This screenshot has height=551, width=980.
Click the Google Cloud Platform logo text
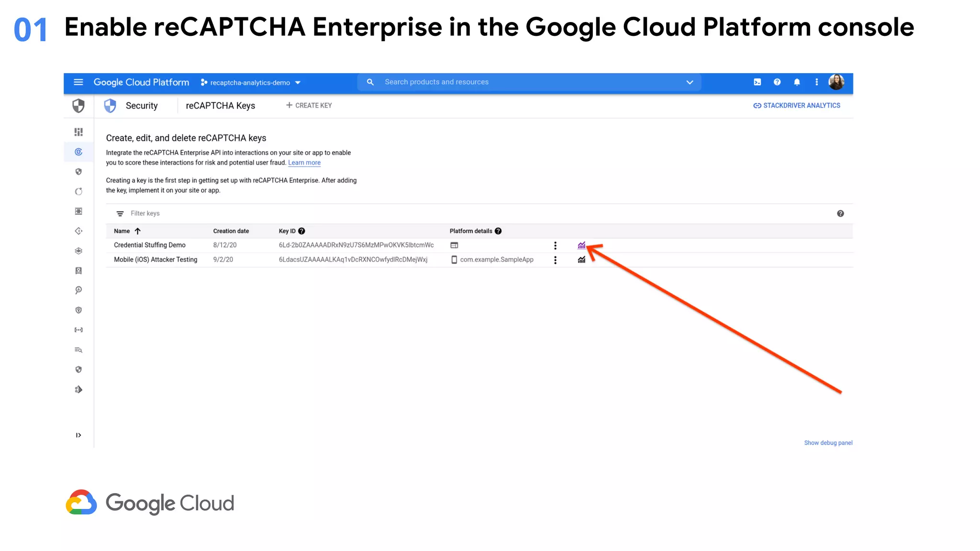141,82
